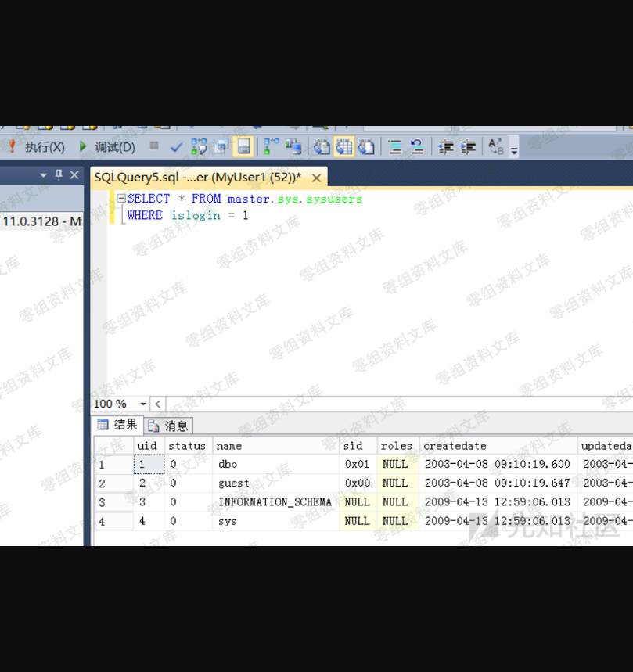The image size is (633, 672).
Task: Collapse the SELECT statement outline block
Action: point(121,199)
